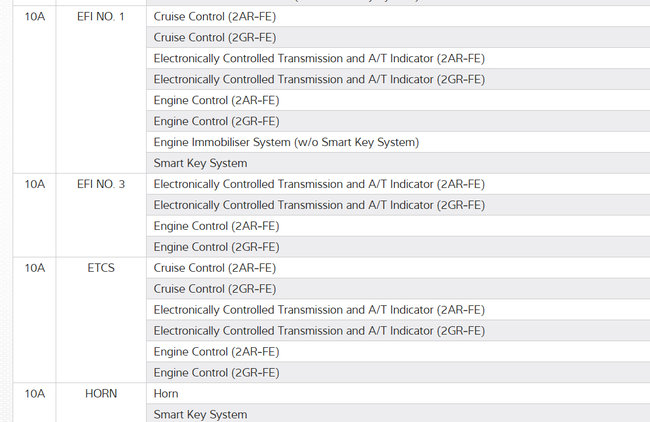Select Engine Control (2AR-FE) under EFI NO. 3
The image size is (650, 422).
[x=216, y=226]
